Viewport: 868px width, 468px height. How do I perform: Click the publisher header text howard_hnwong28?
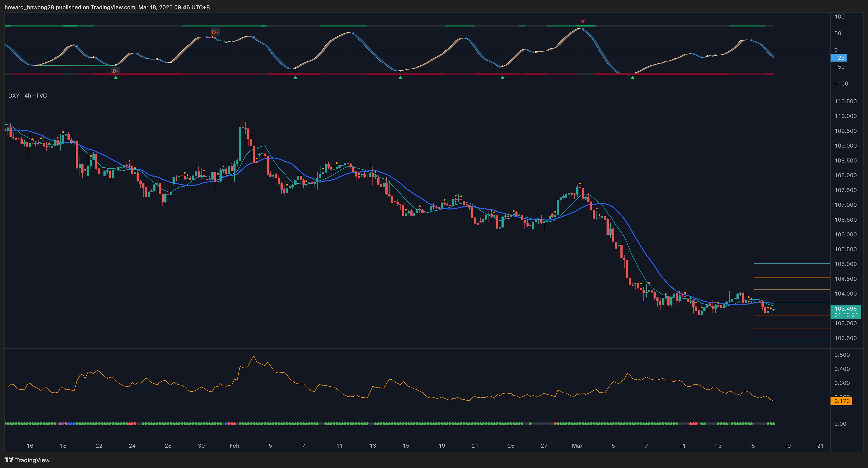pyautogui.click(x=29, y=7)
